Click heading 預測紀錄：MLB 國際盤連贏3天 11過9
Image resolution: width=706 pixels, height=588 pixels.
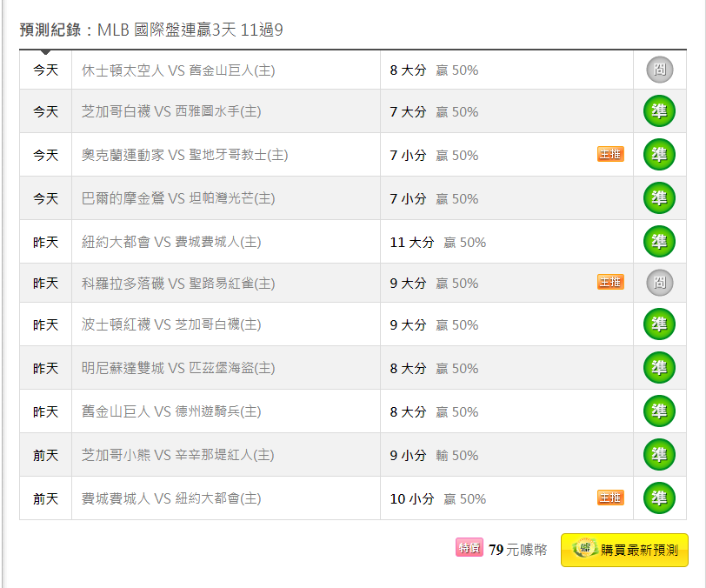[x=151, y=30]
